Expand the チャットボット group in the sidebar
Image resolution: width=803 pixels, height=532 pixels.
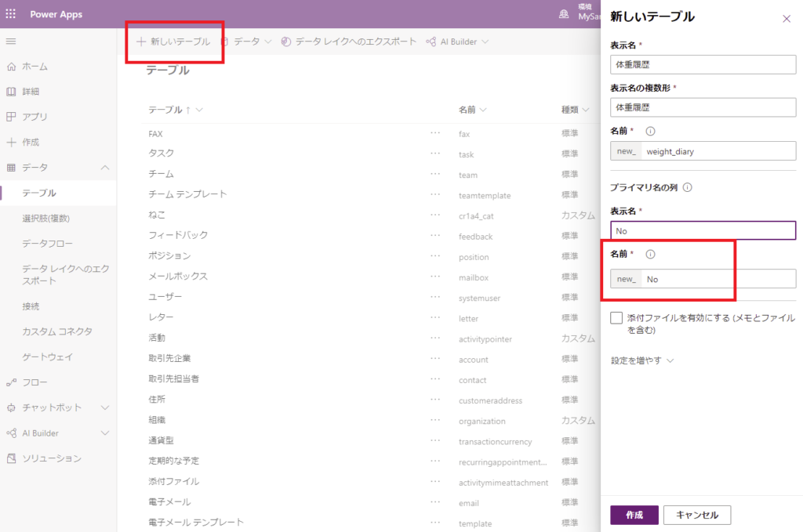[105, 407]
